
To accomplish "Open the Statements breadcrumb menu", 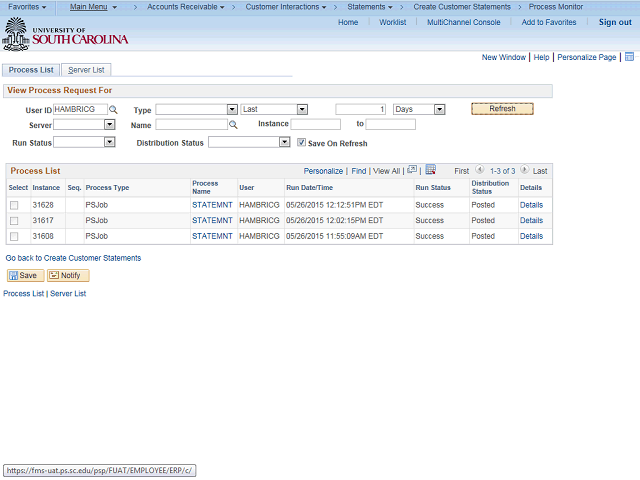I will [370, 7].
